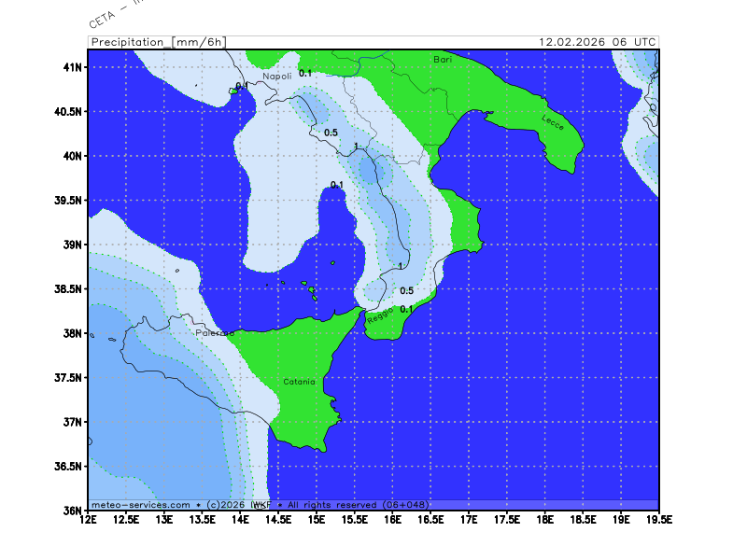This screenshot has width=747, height=560.
Task: Click the 0.5 contour label south of Napoli
Action: [x=331, y=133]
